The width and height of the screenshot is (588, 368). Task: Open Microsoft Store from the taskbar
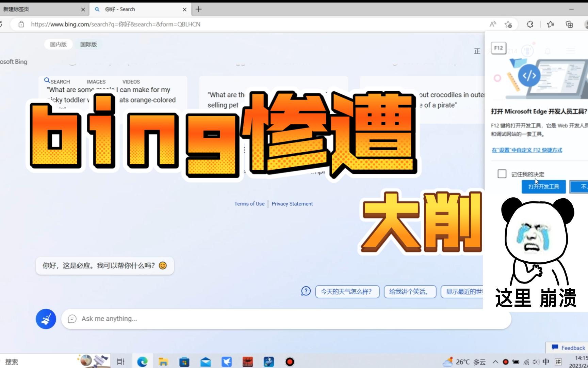coord(184,362)
